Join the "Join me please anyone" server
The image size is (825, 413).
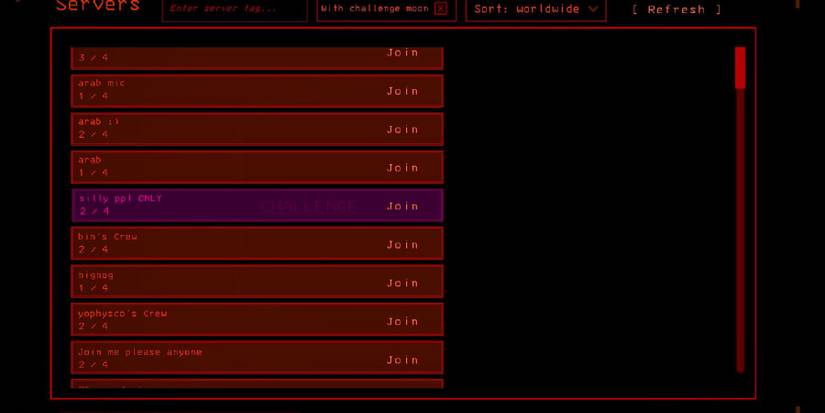[402, 360]
